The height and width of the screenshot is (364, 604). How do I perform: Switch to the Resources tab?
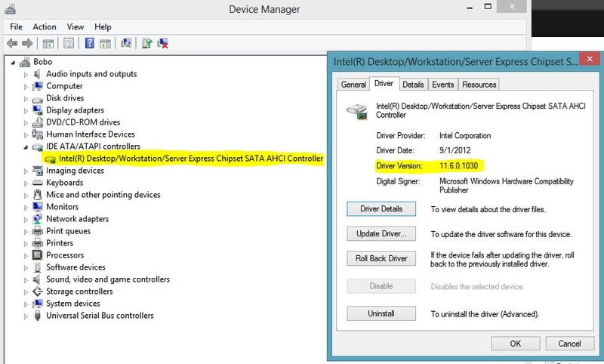pyautogui.click(x=479, y=85)
